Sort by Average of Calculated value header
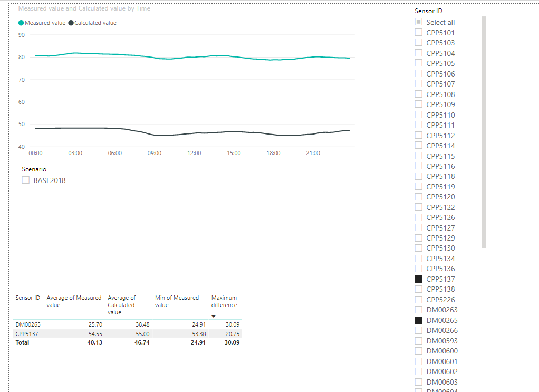Viewport: 539px width, 392px height. click(121, 305)
